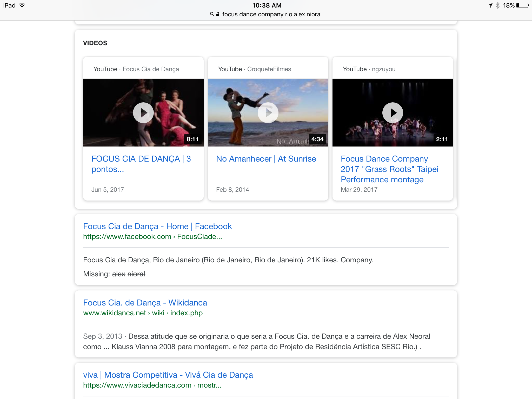This screenshot has width=532, height=399.
Task: Tap the 'Mar 29, 2017' date
Action: (x=359, y=190)
